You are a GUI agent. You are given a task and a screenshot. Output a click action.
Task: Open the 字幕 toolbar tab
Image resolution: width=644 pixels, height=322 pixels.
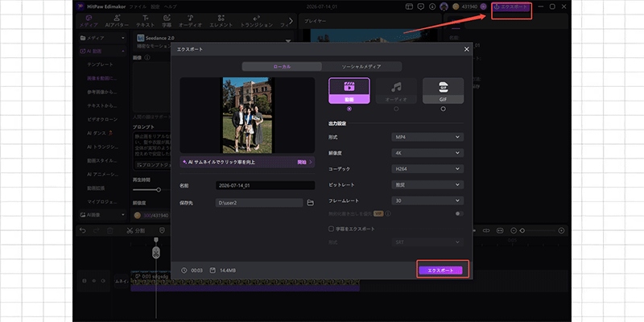(167, 22)
